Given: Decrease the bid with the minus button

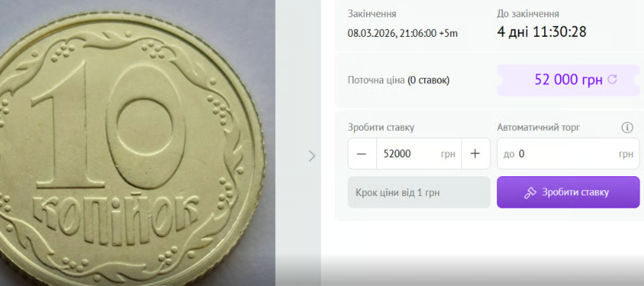Looking at the screenshot, I should pyautogui.click(x=362, y=154).
